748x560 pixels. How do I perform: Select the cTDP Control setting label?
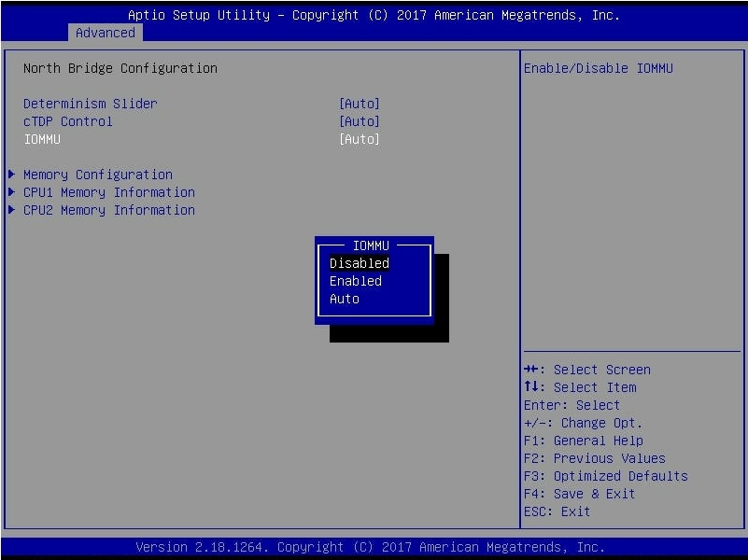pos(68,121)
